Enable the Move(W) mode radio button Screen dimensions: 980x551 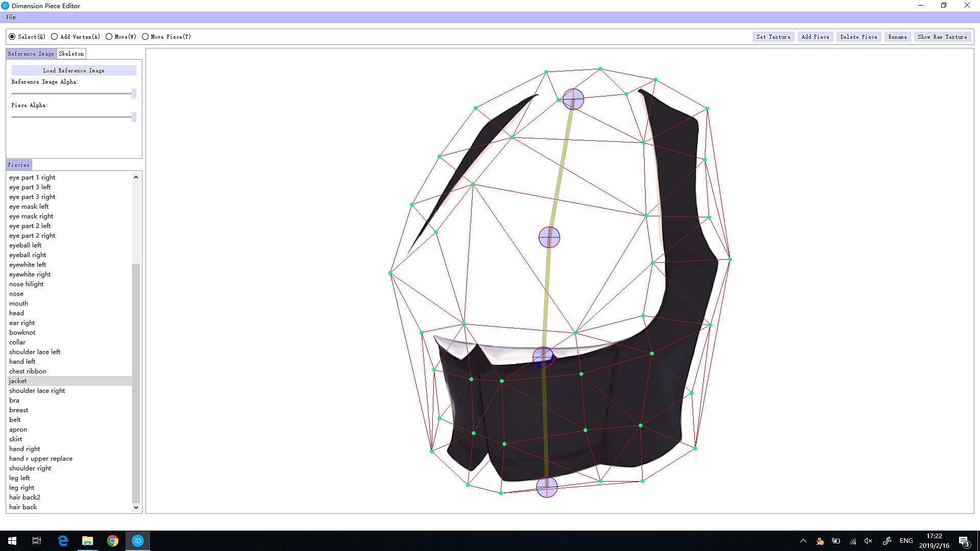(x=109, y=37)
